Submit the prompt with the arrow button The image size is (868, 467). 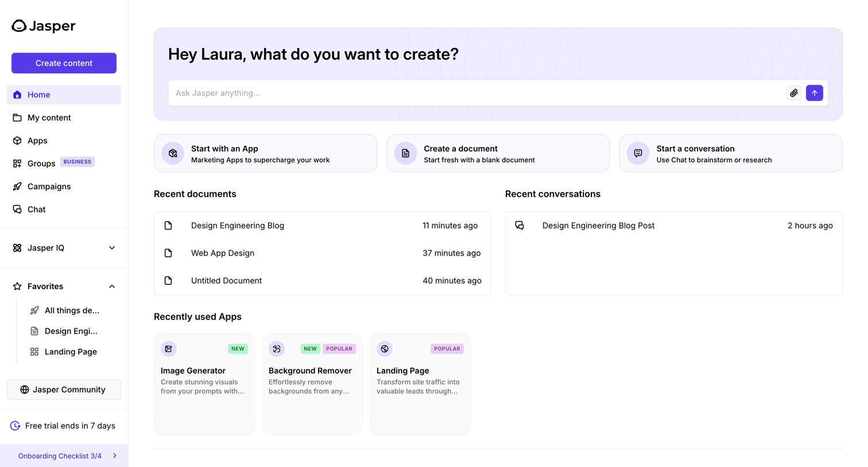click(x=815, y=93)
